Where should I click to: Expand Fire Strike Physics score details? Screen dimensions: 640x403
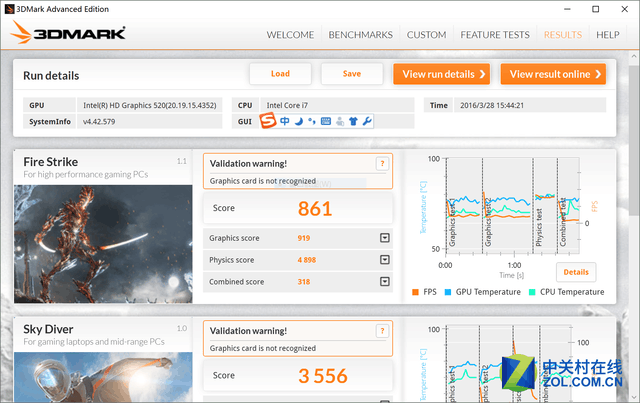coord(384,260)
